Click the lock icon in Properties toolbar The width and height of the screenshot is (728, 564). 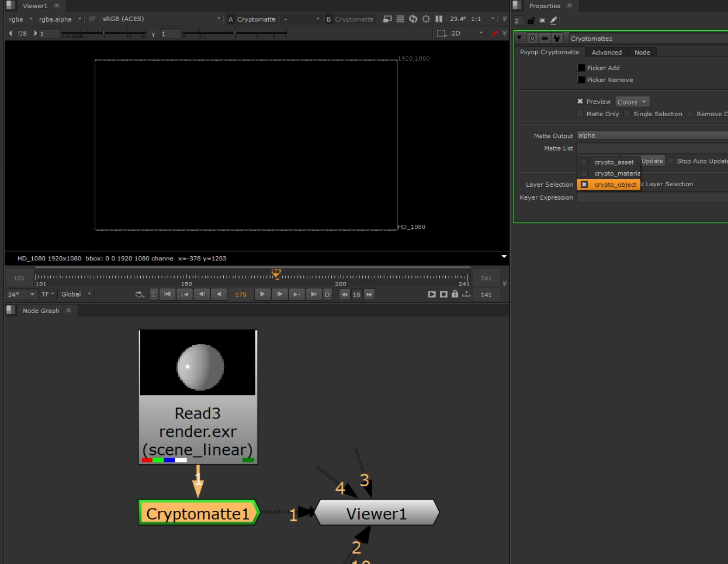[x=531, y=20]
